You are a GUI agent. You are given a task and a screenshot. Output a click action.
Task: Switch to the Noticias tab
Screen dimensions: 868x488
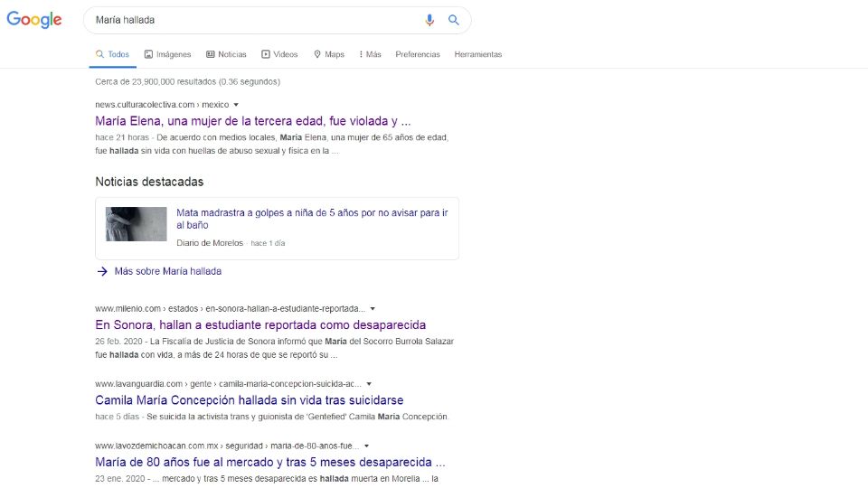click(x=226, y=54)
